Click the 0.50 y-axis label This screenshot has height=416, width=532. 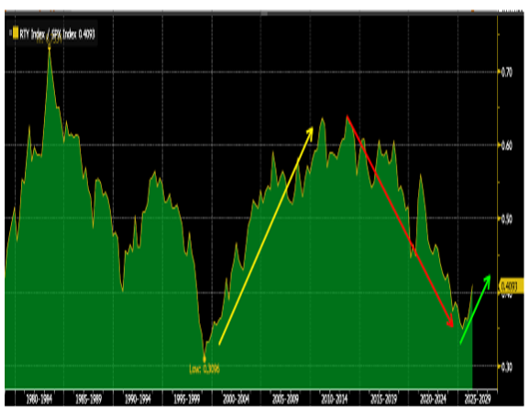pos(507,219)
